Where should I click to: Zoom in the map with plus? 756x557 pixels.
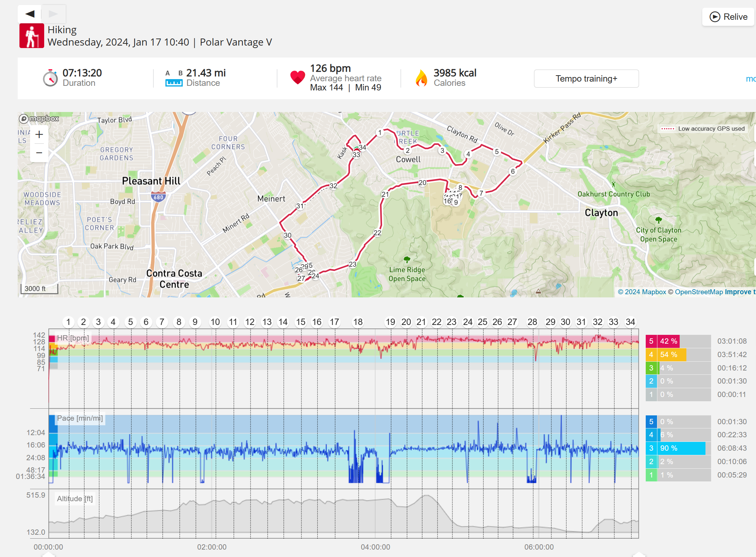click(39, 135)
